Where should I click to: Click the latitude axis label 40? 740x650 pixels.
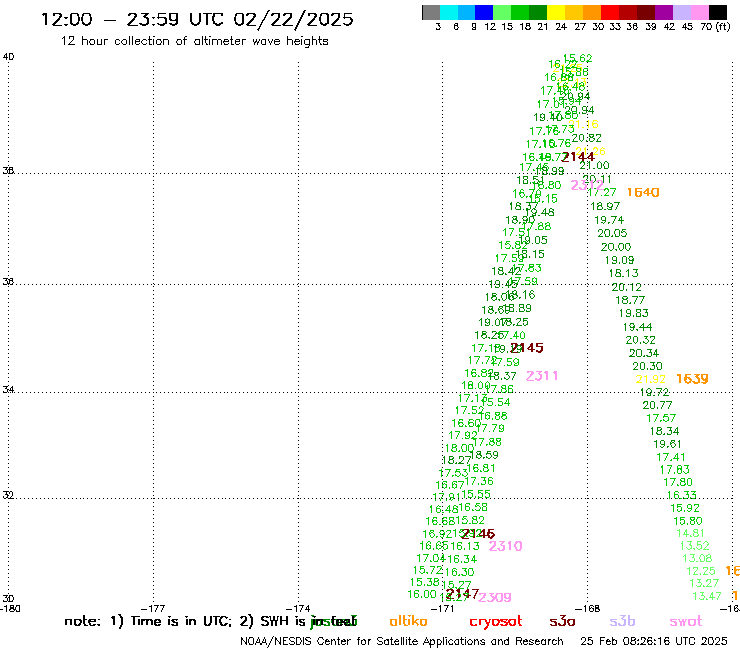pyautogui.click(x=8, y=57)
